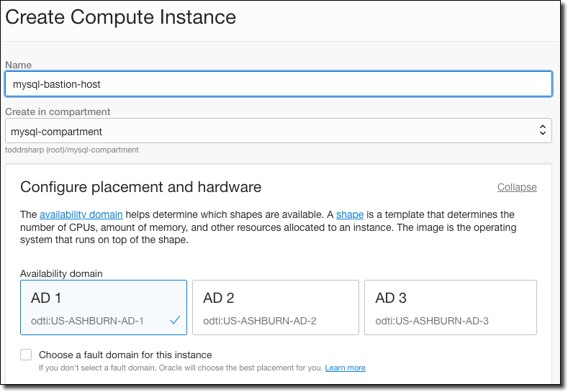The width and height of the screenshot is (568, 392).
Task: Open the Create in compartment dropdown
Action: [278, 131]
